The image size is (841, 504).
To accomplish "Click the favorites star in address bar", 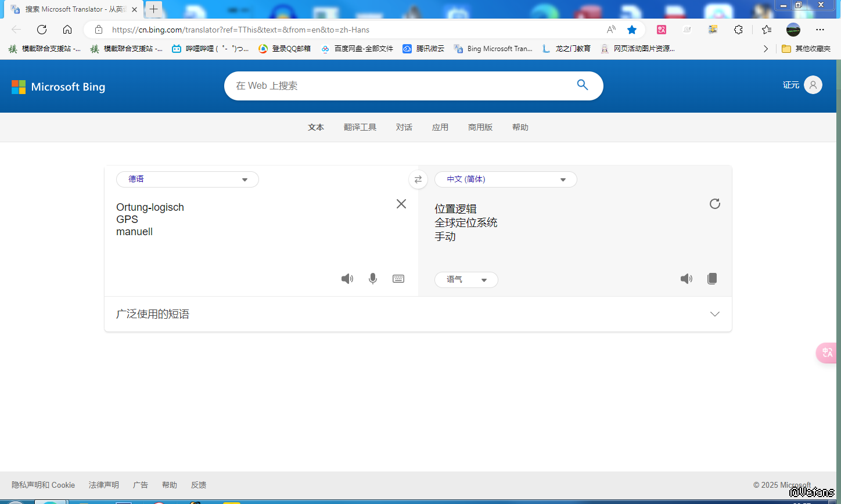I will click(632, 30).
